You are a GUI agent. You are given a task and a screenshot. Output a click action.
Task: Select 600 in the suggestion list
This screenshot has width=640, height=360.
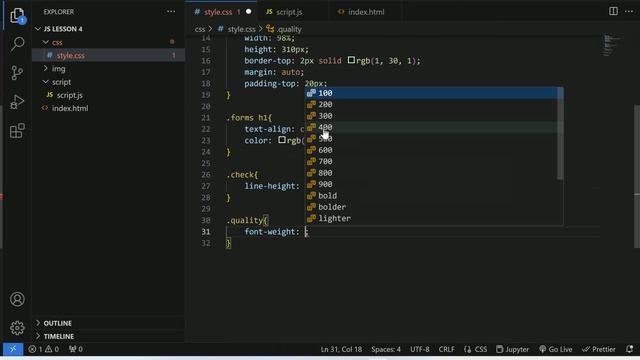(431, 150)
